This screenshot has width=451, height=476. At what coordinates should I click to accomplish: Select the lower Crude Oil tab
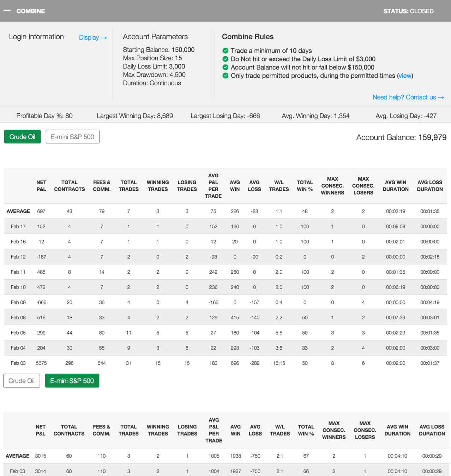pyautogui.click(x=22, y=381)
